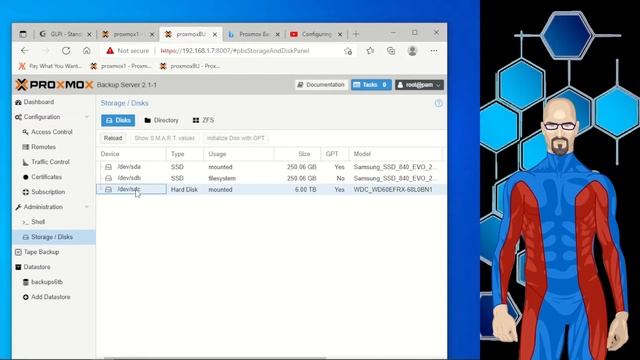Go back using the browser back arrow
This screenshot has height=360, width=640.
tap(24, 51)
